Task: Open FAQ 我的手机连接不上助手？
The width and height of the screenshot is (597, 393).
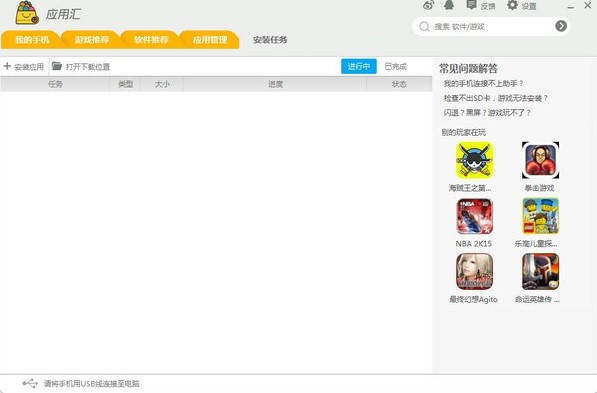Action: click(484, 83)
